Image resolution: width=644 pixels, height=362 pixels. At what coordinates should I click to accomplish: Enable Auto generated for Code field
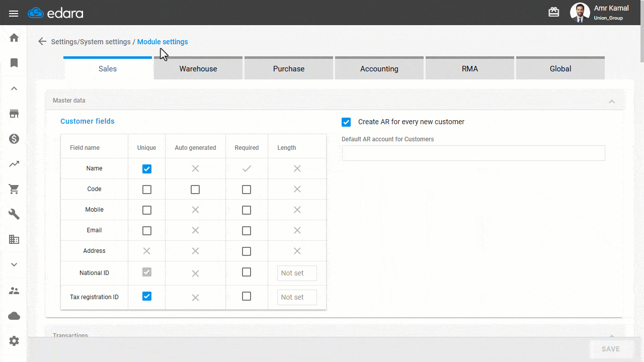click(195, 190)
